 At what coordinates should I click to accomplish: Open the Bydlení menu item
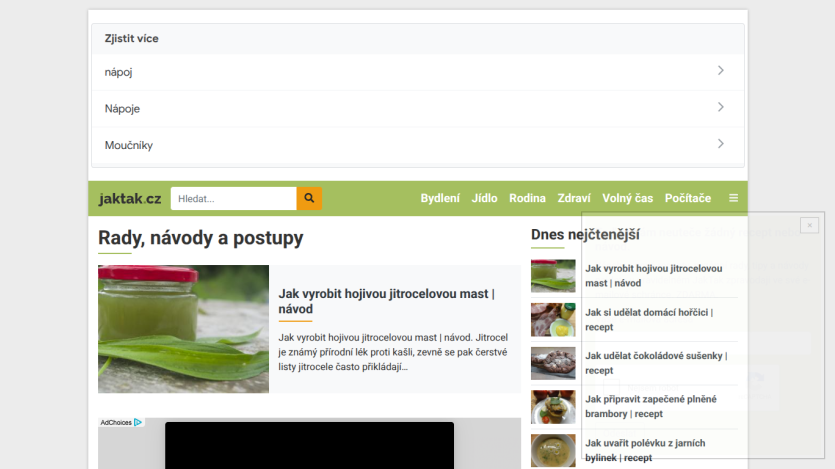coord(440,198)
